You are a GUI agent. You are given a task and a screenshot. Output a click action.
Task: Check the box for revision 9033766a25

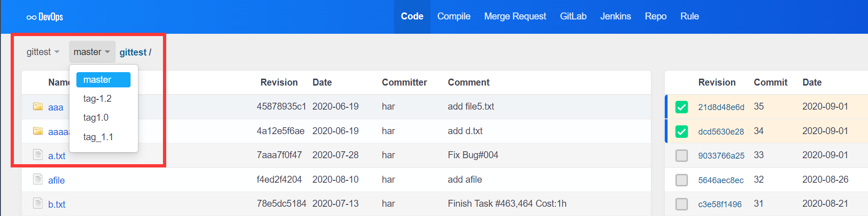coord(681,155)
